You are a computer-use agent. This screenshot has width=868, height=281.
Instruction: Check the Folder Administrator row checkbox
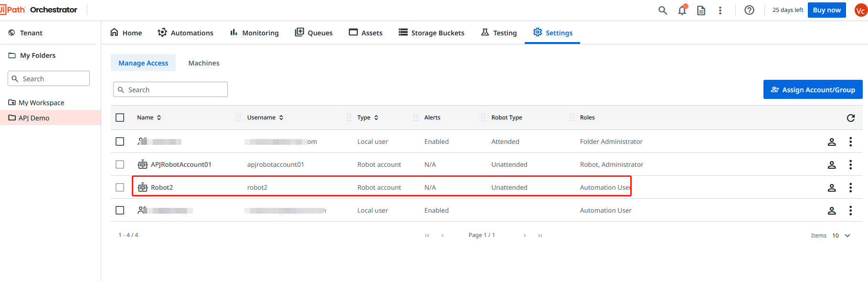[x=120, y=141]
